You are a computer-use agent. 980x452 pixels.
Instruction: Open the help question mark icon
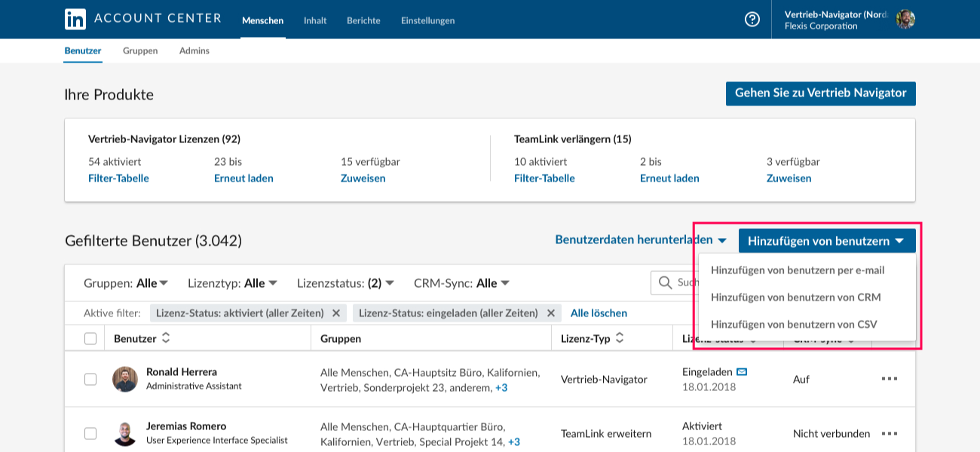[752, 20]
